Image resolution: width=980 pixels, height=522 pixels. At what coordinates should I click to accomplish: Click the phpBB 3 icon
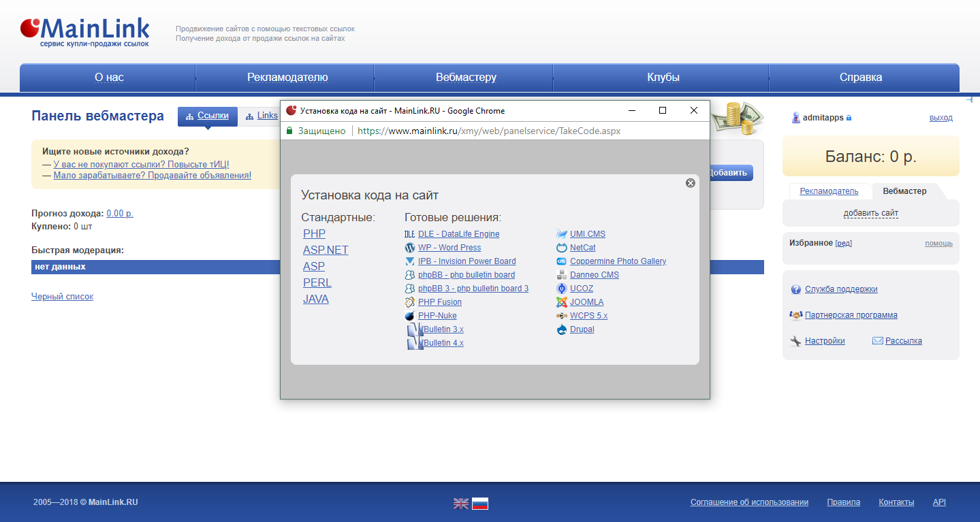coord(409,289)
